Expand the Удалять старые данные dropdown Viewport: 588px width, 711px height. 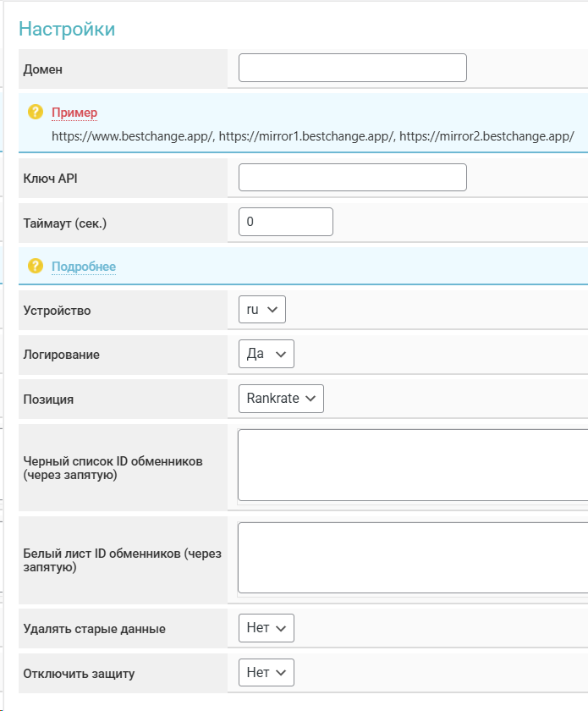click(x=266, y=628)
